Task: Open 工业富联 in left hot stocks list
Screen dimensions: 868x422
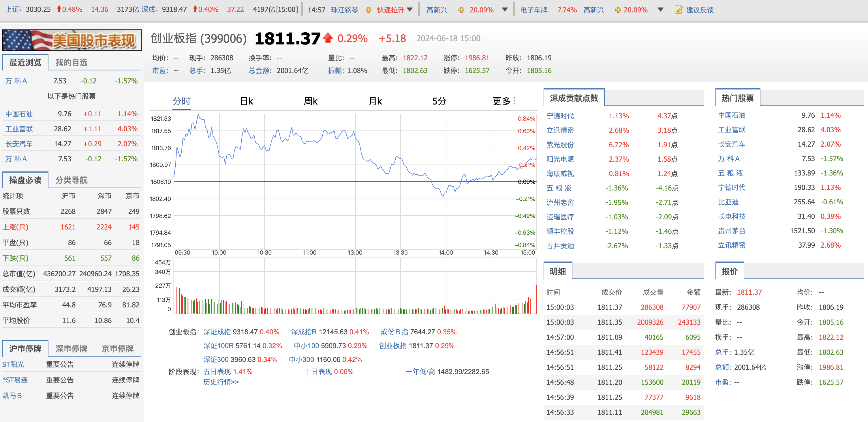Action: click(19, 129)
